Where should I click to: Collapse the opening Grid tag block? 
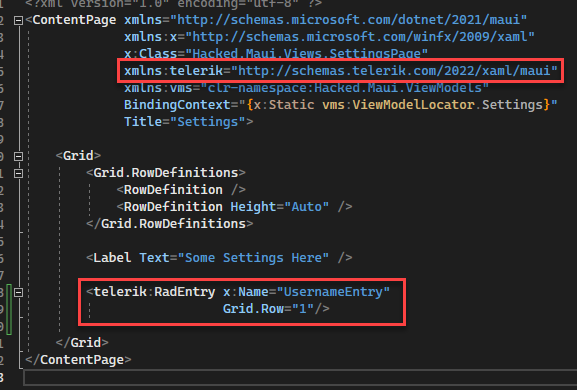pos(18,156)
